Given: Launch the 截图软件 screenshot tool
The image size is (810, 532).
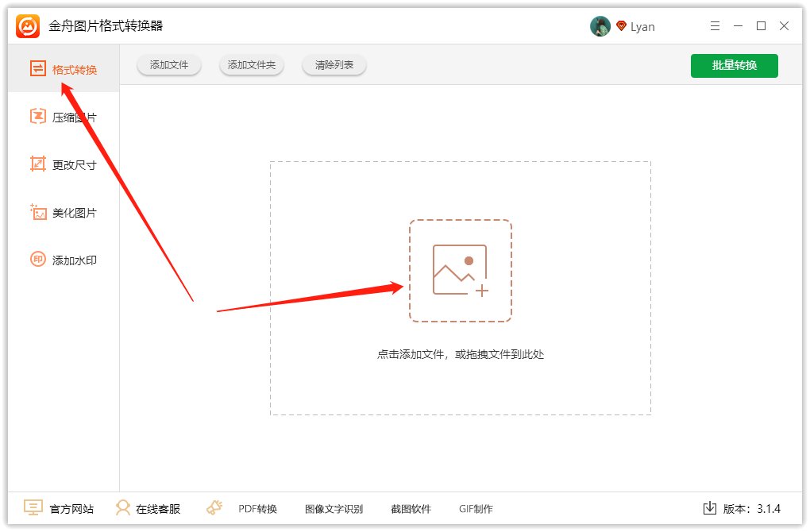Looking at the screenshot, I should [x=411, y=508].
